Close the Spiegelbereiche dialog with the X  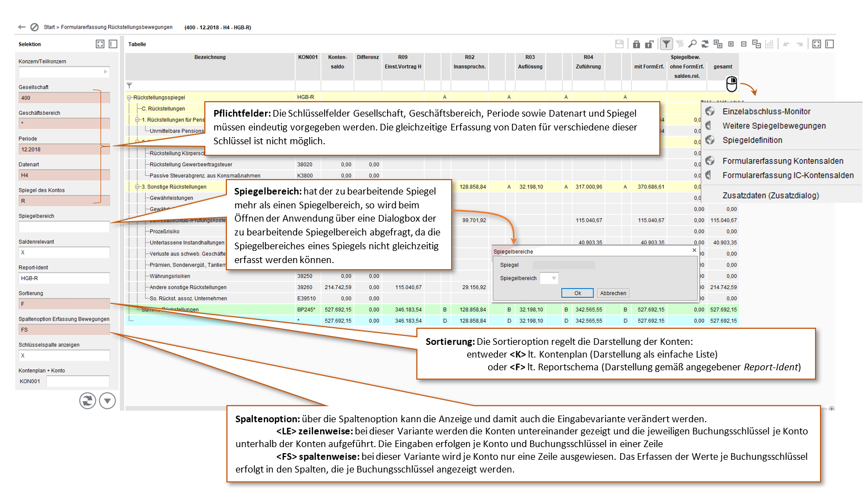pos(695,250)
